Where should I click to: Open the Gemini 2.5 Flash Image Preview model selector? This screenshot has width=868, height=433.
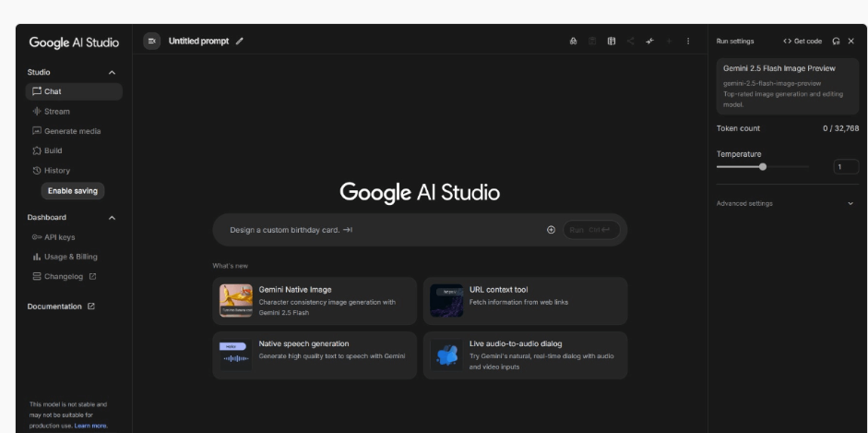click(787, 84)
